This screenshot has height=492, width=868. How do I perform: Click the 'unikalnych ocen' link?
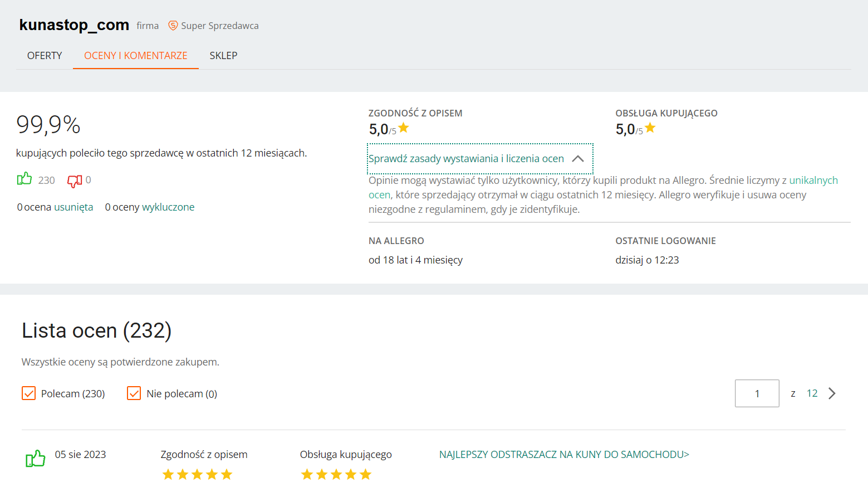(813, 181)
